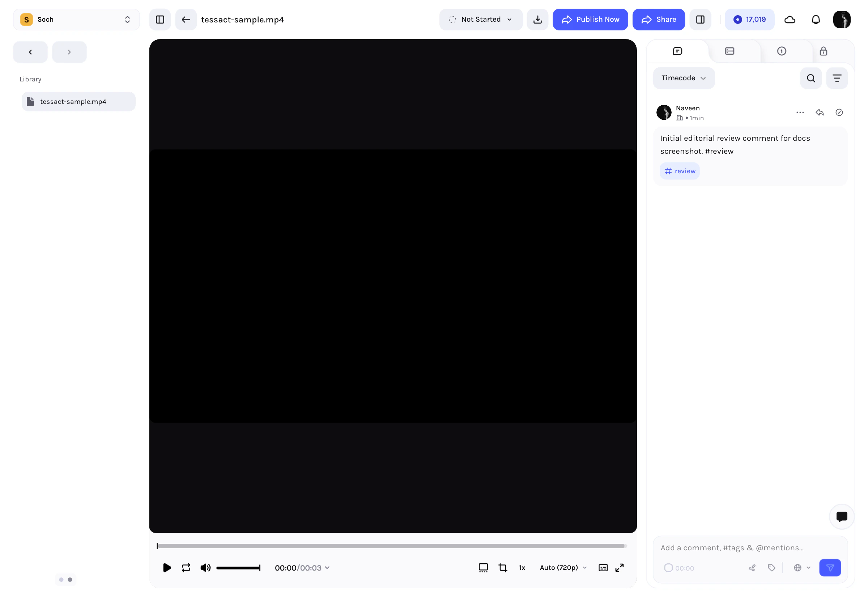868x597 pixels.
Task: Download the file via download icon
Action: [537, 20]
